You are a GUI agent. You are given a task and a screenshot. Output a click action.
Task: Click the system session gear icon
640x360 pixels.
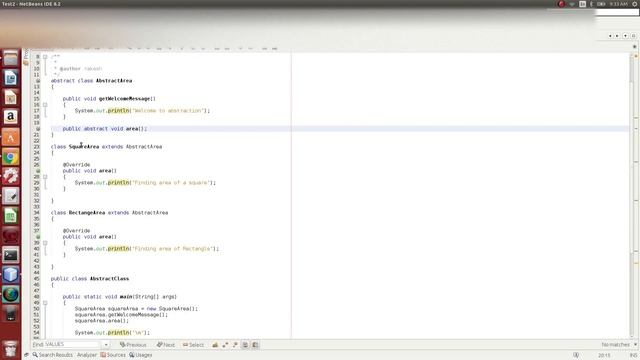[x=635, y=4]
